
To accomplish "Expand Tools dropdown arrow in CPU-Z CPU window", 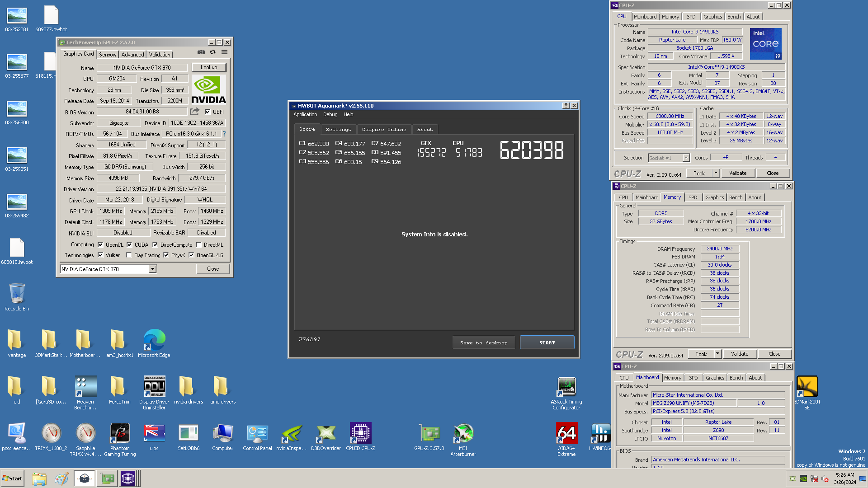I will pos(716,173).
